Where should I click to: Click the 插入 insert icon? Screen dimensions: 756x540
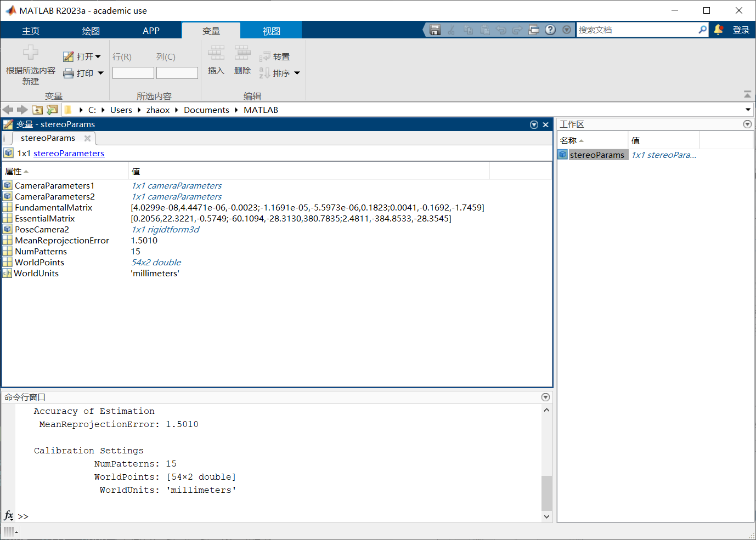pos(216,53)
